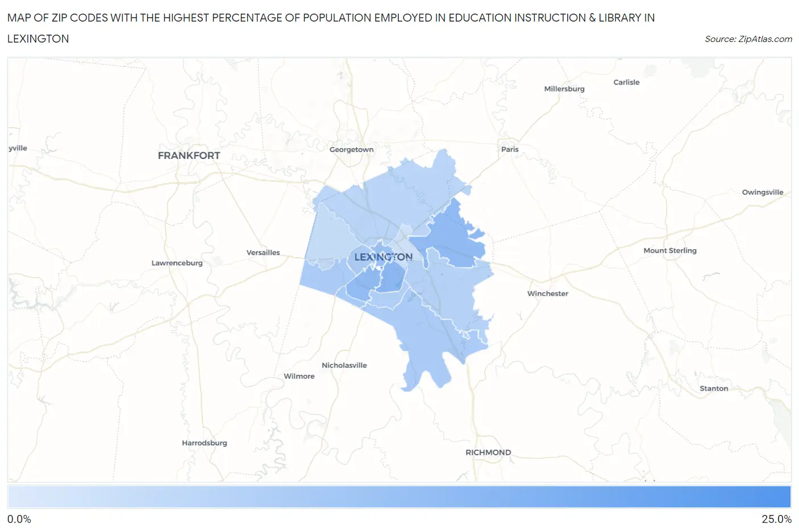
Task: Select the Georgetown map label
Action: click(352, 149)
